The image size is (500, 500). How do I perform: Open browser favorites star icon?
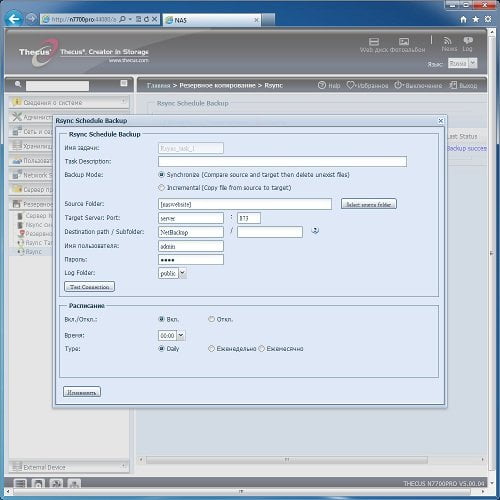click(x=476, y=19)
